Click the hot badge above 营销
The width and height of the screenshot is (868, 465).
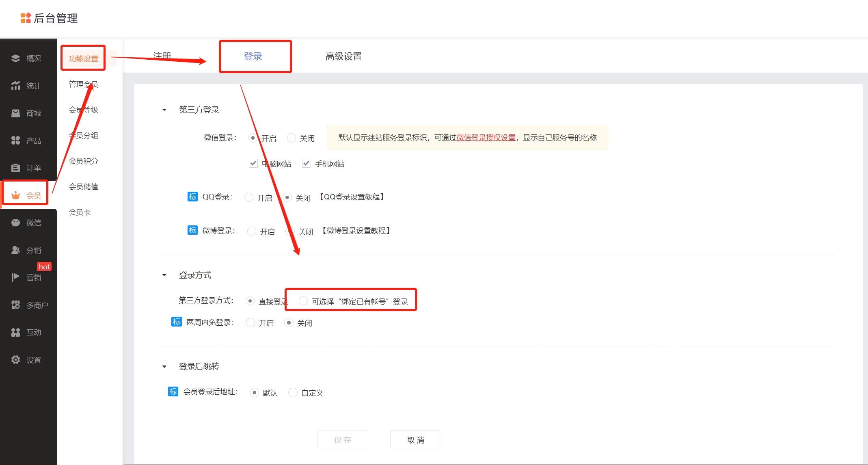click(x=44, y=266)
